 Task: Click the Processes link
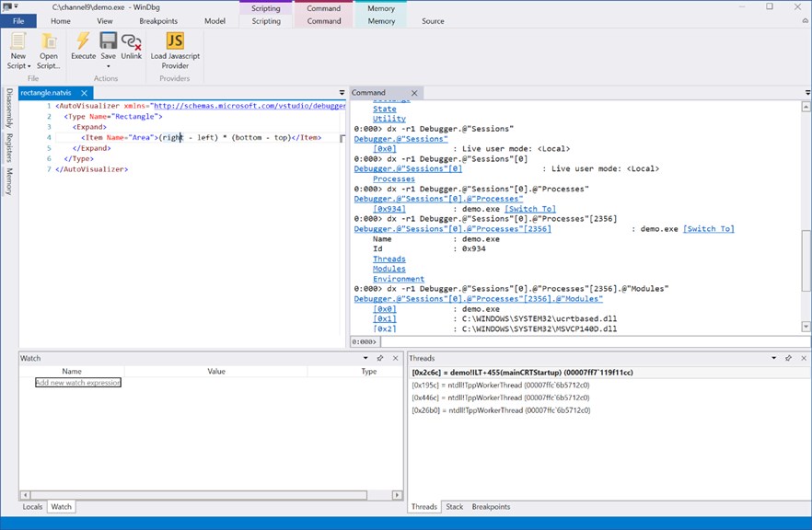[394, 179]
